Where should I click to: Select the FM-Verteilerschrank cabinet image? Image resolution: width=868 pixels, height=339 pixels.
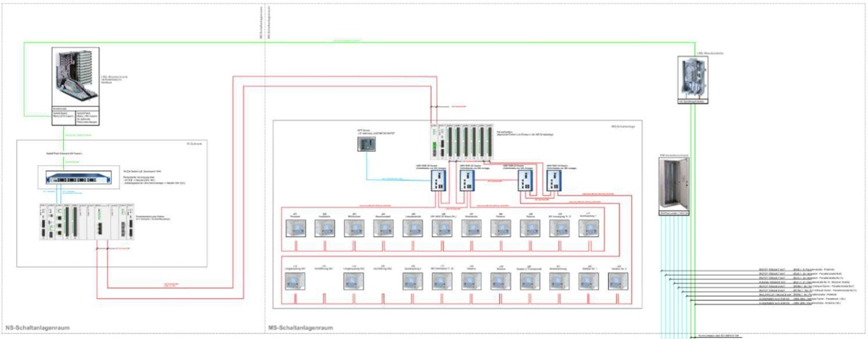tap(674, 185)
